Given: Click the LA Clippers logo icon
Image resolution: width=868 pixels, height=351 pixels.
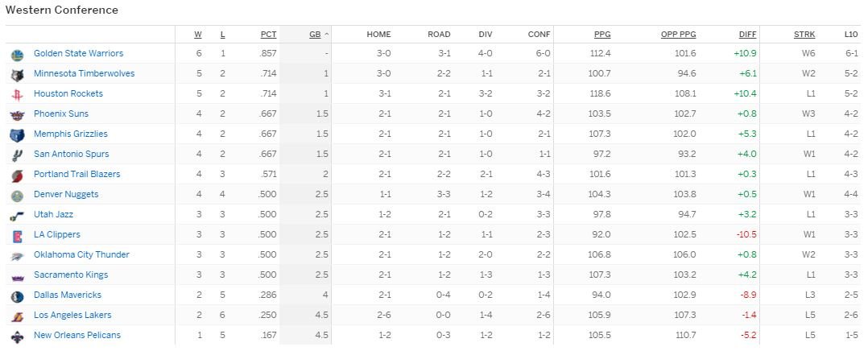Looking at the screenshot, I should tap(18, 236).
